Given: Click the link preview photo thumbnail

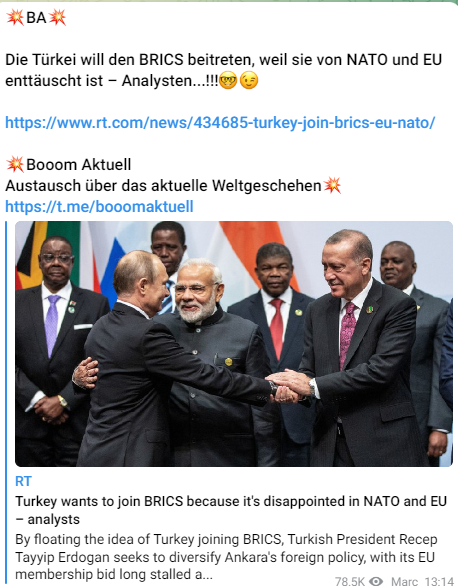Looking at the screenshot, I should (x=234, y=344).
